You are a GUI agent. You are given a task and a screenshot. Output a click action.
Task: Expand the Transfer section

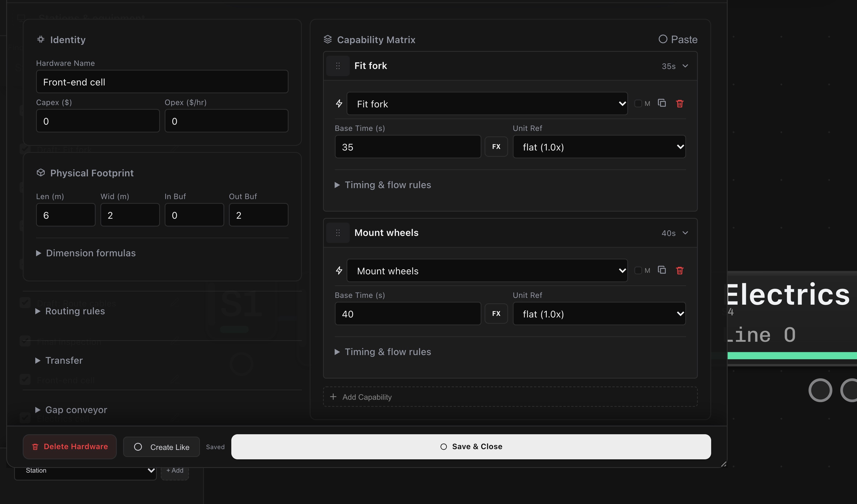tap(59, 361)
